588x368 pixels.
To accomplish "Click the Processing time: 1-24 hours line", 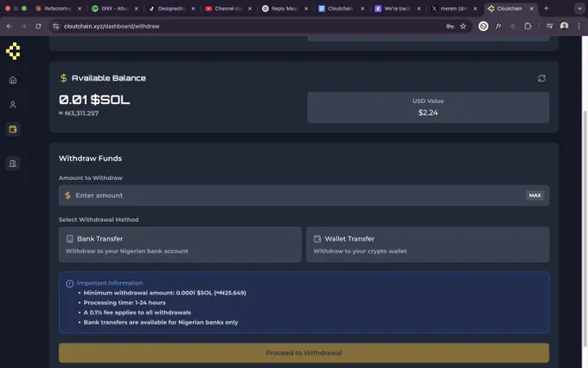I will [125, 303].
